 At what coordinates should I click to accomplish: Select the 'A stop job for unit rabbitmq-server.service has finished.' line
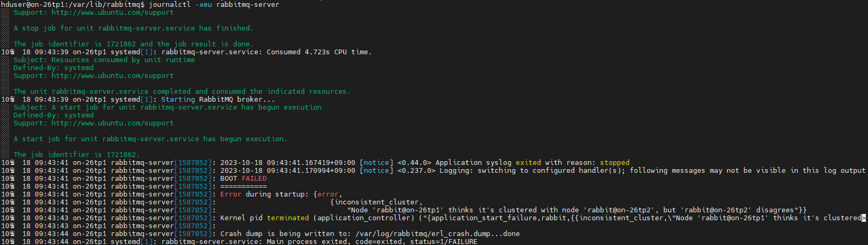[133, 28]
